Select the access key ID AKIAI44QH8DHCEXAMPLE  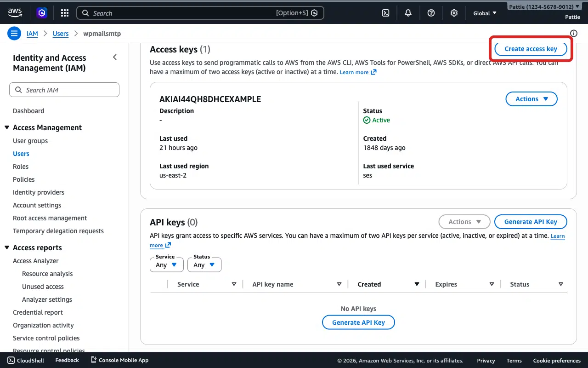(x=210, y=99)
